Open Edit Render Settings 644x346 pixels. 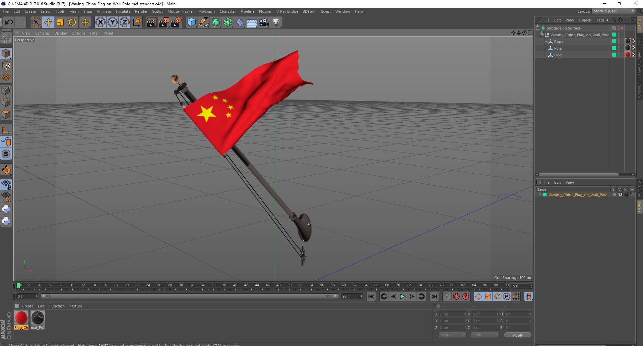[176, 22]
